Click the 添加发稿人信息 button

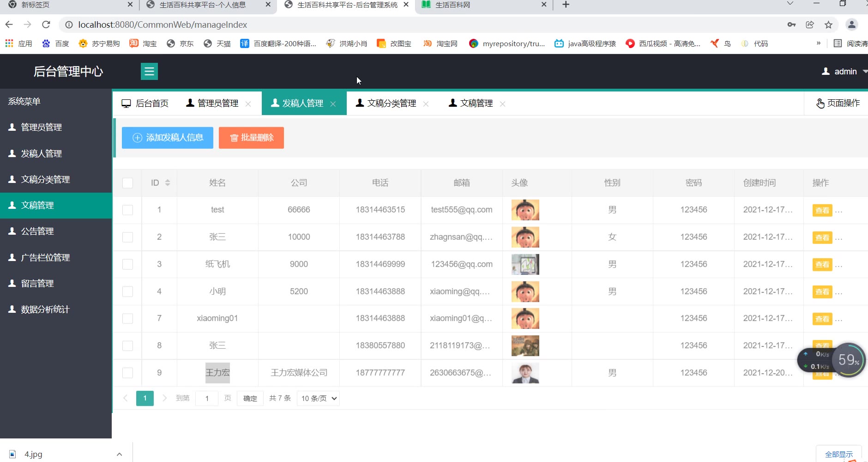coord(168,138)
